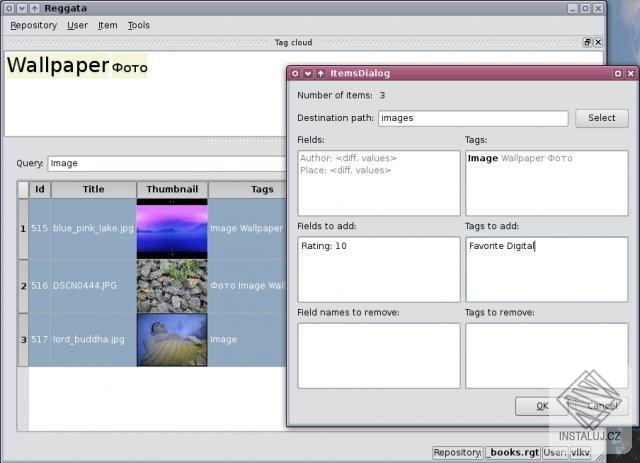Image resolution: width=640 pixels, height=463 pixels.
Task: Open the Tools menu
Action: point(139,25)
